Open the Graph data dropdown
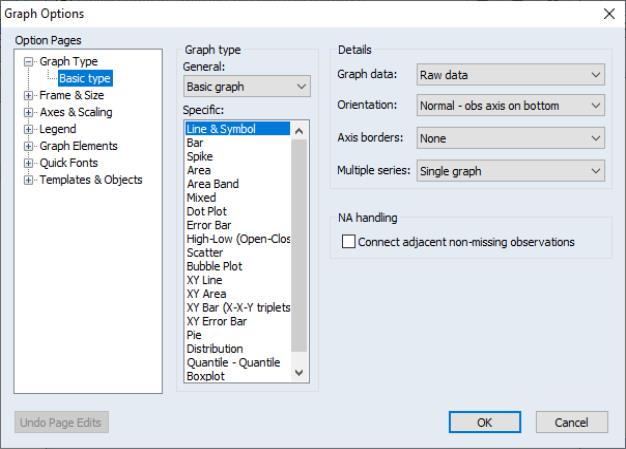The height and width of the screenshot is (449, 626). tap(510, 75)
